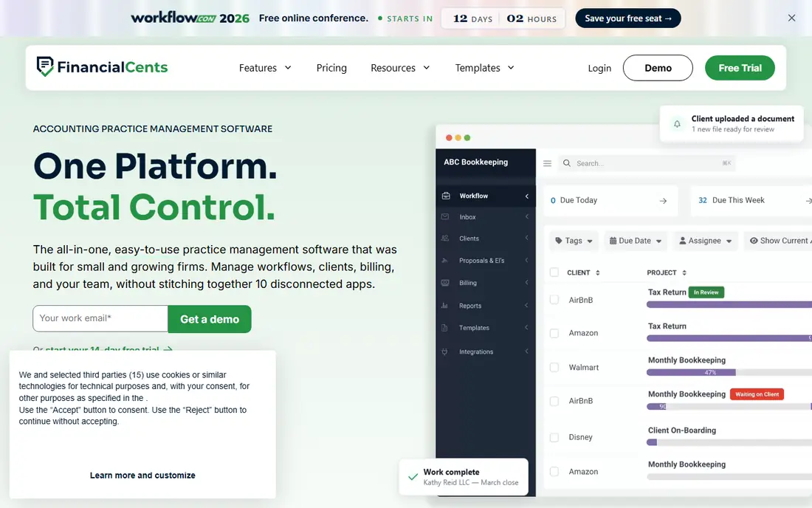Click Learn more and customize
Image resolution: width=812 pixels, height=508 pixels.
pos(142,476)
